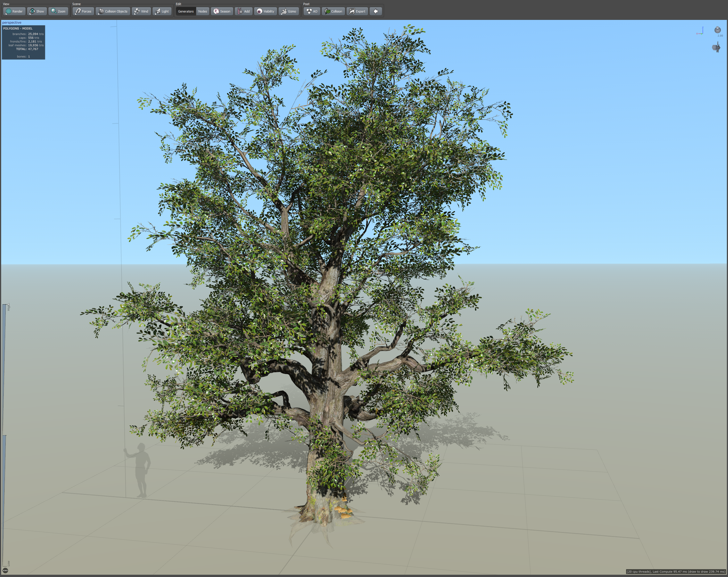This screenshot has height=577, width=728.
Task: Click the Post Collision leaf icon
Action: click(x=327, y=11)
